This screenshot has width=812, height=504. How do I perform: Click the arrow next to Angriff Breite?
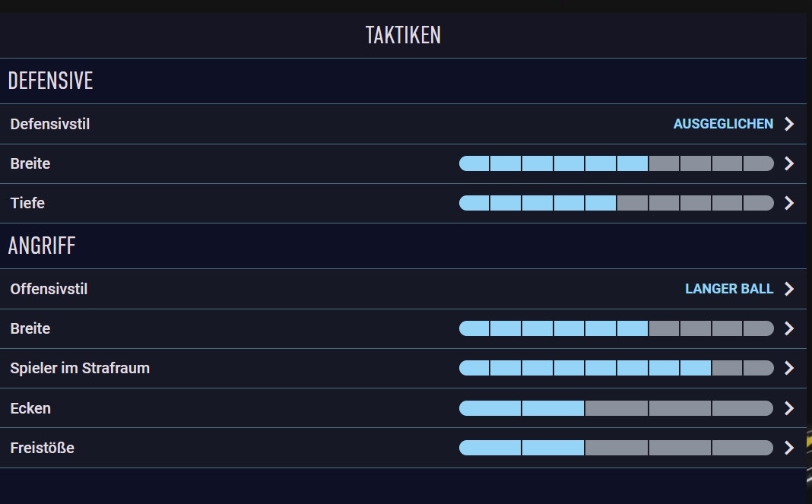pyautogui.click(x=788, y=328)
